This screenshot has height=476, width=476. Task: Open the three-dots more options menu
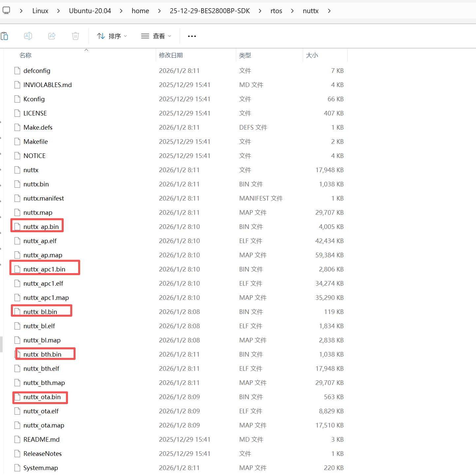click(192, 36)
